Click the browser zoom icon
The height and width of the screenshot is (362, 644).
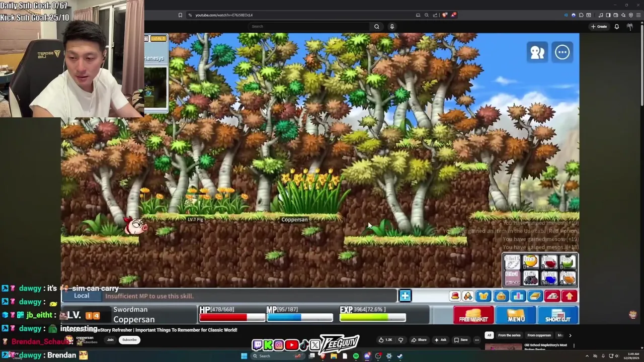[x=427, y=15]
